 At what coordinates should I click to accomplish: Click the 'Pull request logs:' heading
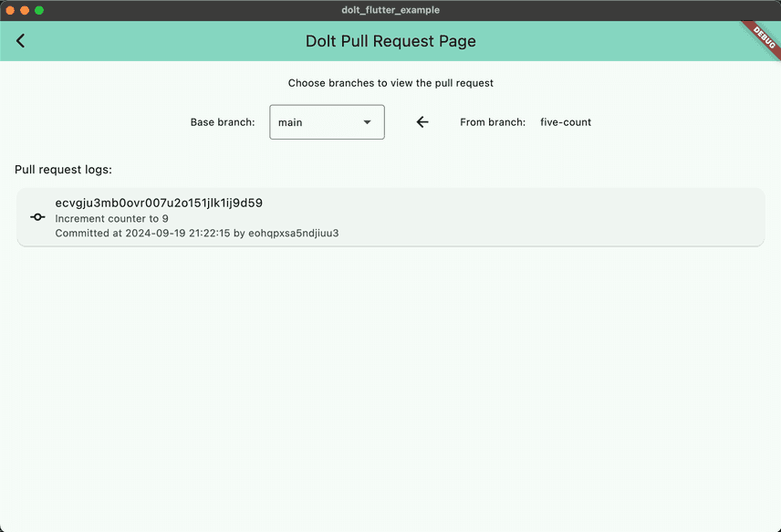63,170
